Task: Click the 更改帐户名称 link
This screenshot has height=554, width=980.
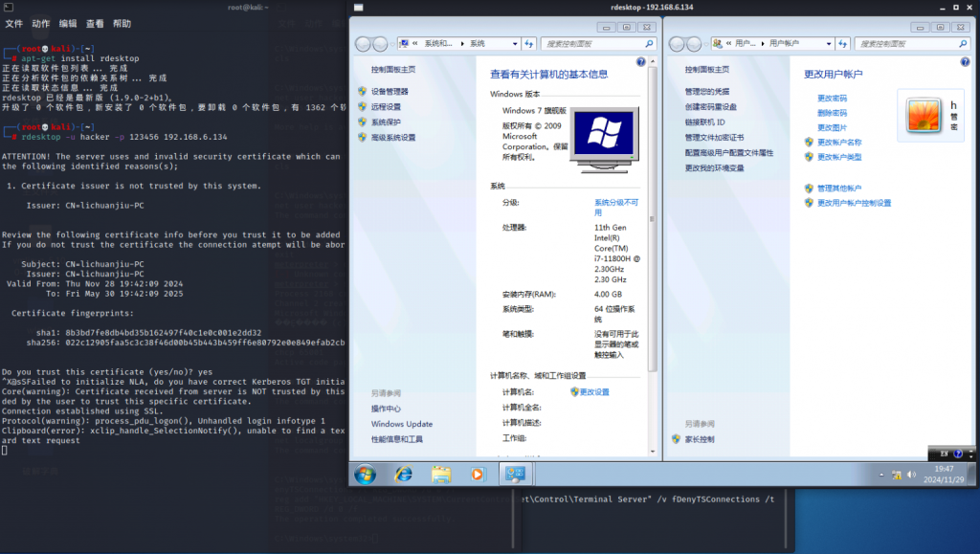Action: pos(839,143)
